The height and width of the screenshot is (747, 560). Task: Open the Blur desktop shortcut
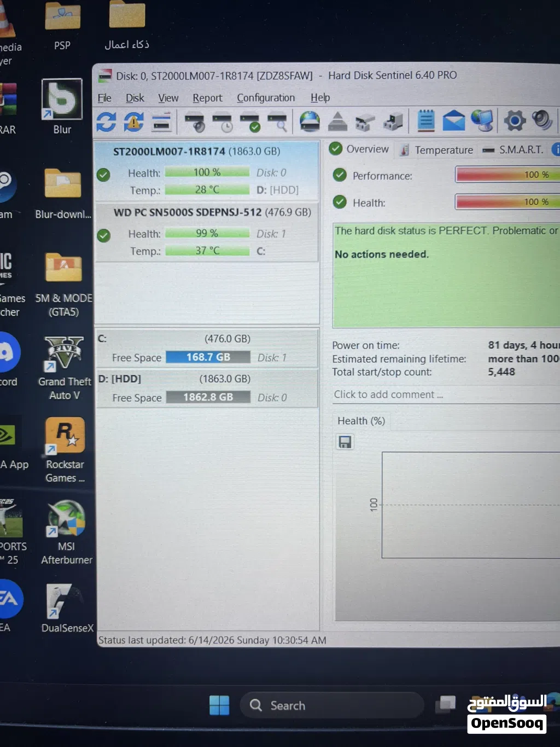(x=62, y=107)
